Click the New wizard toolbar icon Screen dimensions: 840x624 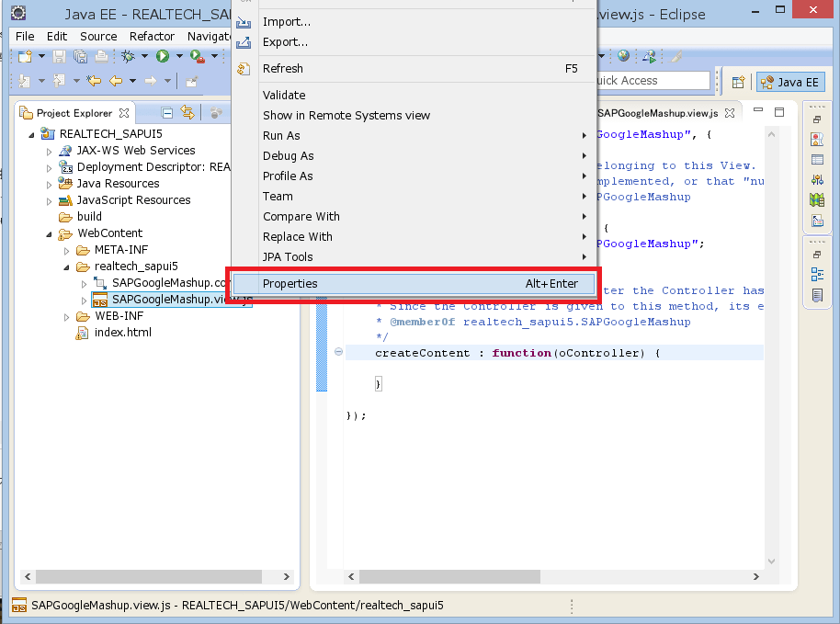click(x=25, y=56)
